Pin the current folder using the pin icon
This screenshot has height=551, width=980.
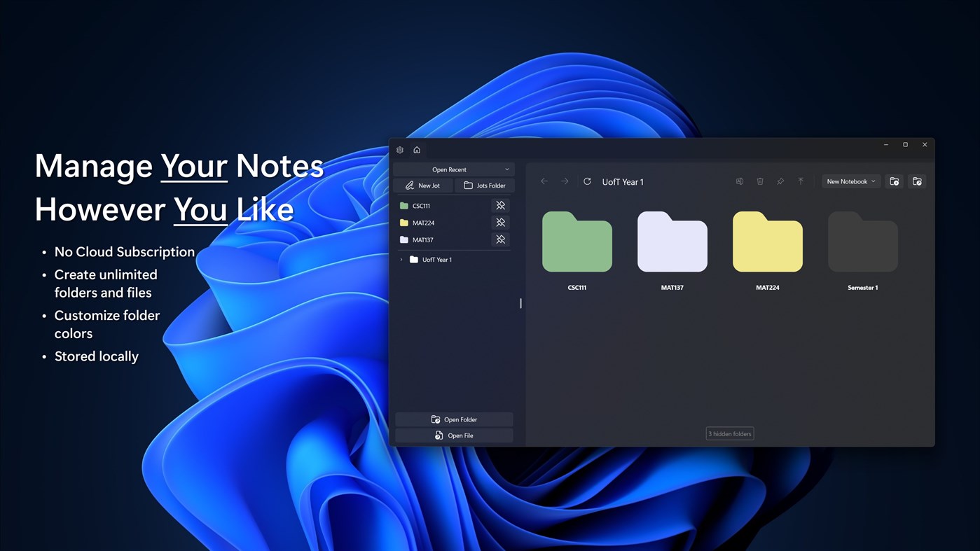click(780, 181)
